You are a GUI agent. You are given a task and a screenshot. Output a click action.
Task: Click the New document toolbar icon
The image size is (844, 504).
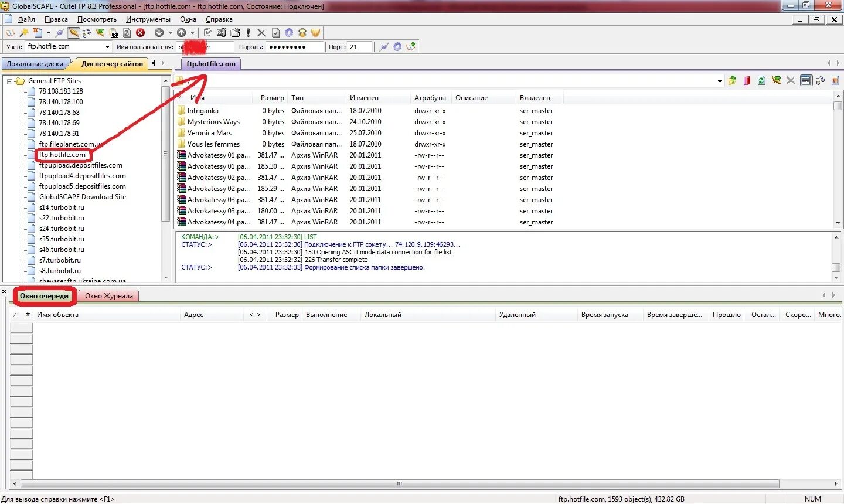coord(38,33)
